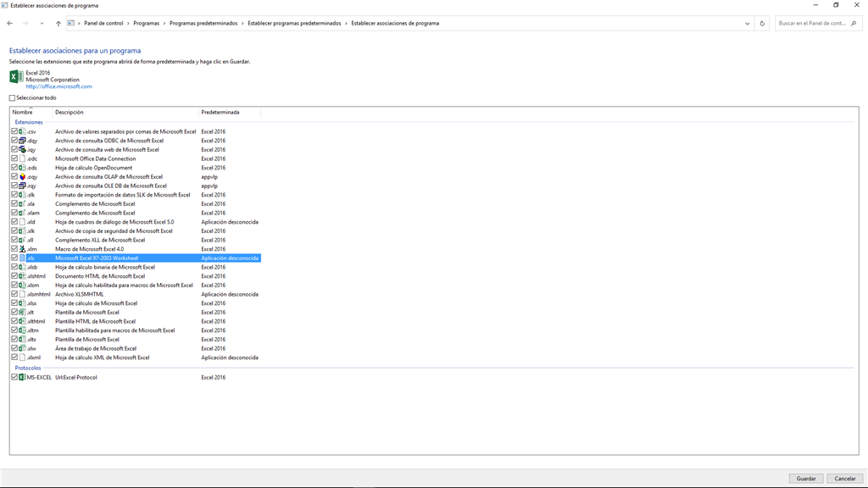The image size is (868, 488).
Task: Click the .xlsb binary workbook icon
Action: 22,267
